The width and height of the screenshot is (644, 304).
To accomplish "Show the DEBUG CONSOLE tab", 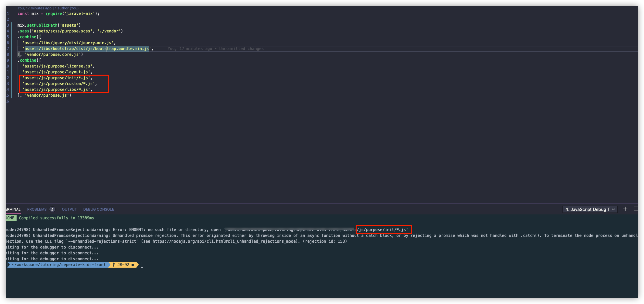I will click(99, 209).
